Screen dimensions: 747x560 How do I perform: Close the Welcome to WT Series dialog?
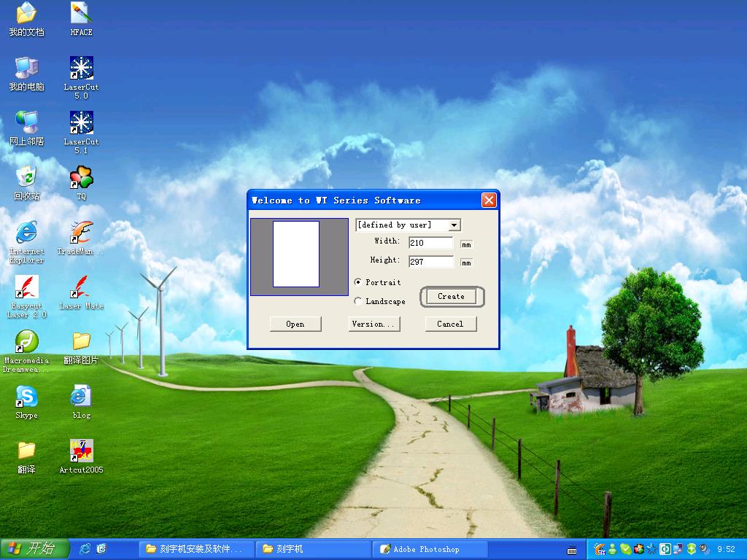[x=489, y=201]
